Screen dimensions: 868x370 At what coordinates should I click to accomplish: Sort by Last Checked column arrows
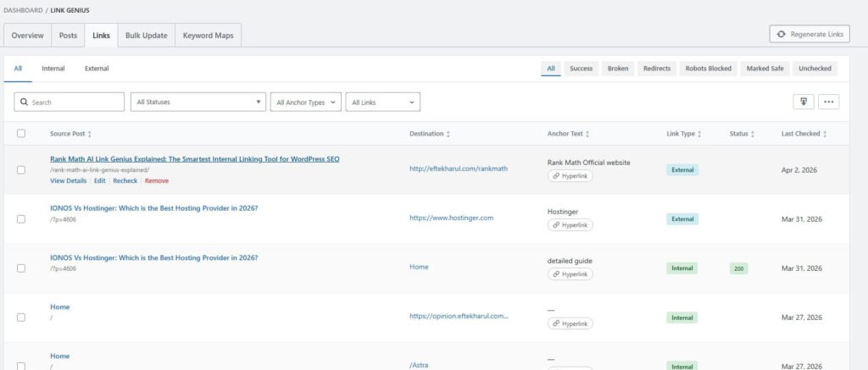[825, 134]
